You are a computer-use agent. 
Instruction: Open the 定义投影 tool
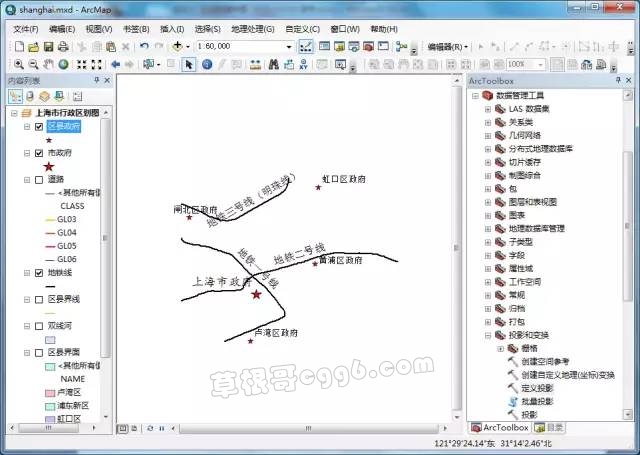(531, 388)
